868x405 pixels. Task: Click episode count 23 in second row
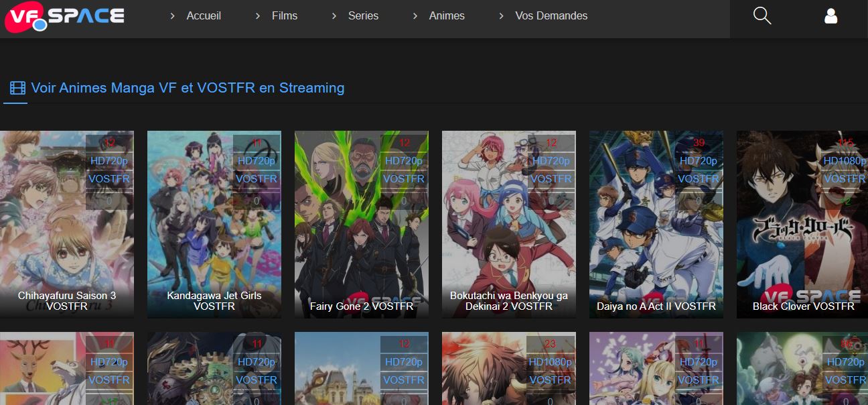551,344
